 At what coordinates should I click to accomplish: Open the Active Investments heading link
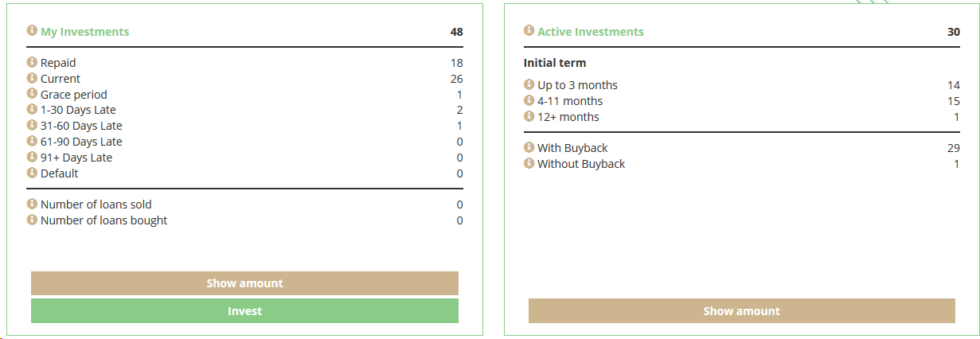click(x=590, y=32)
